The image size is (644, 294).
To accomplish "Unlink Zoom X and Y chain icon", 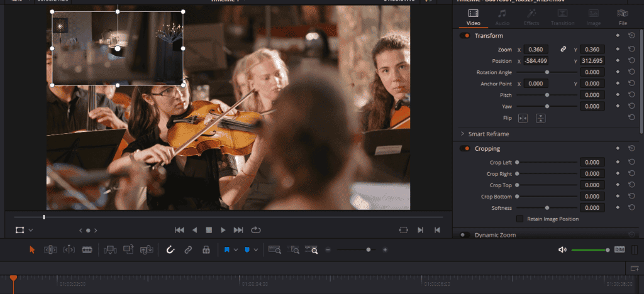I will click(x=563, y=49).
